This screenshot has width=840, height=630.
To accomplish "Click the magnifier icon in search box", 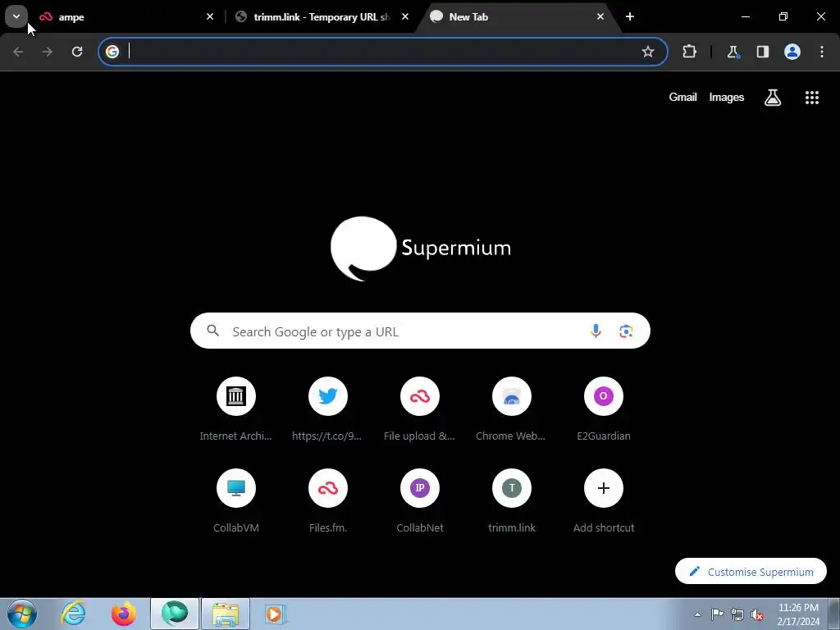I will coord(212,331).
